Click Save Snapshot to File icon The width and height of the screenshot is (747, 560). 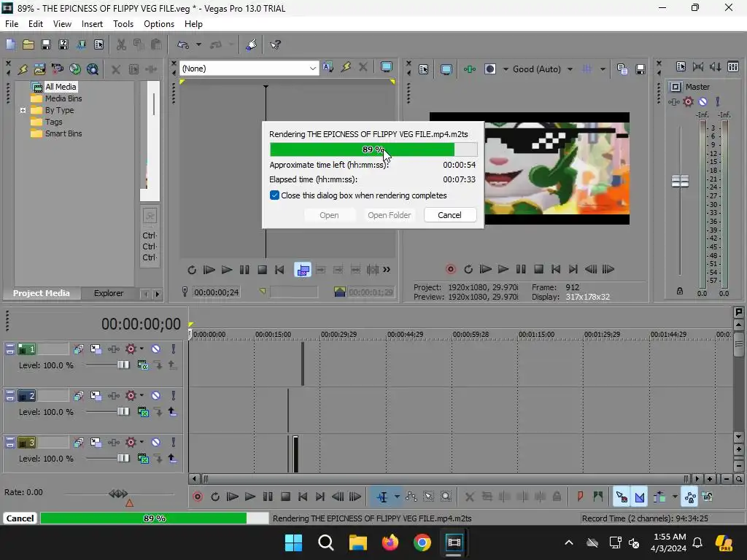click(x=640, y=69)
